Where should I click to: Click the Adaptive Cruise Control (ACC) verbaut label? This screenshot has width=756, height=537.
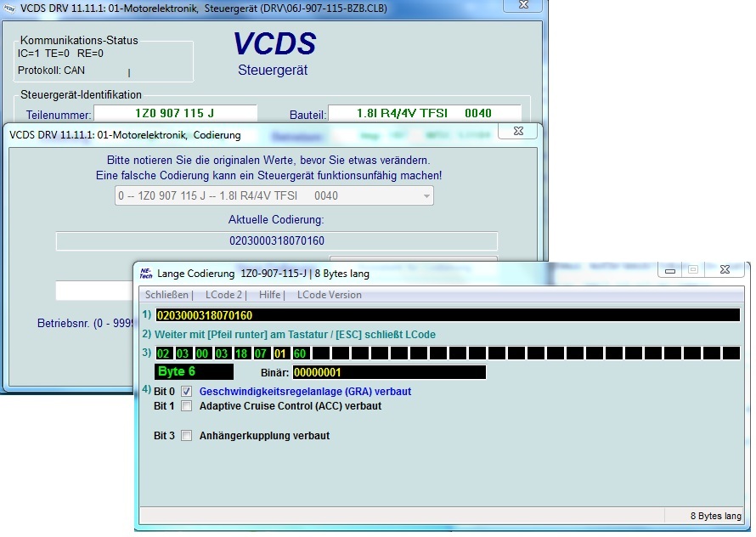pos(291,406)
